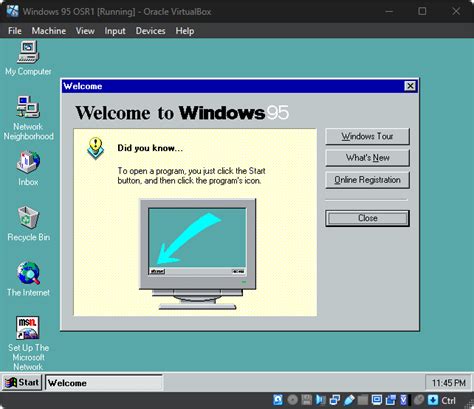Click the monitor illustration in the tip
This screenshot has width=474, height=409.
click(x=198, y=254)
